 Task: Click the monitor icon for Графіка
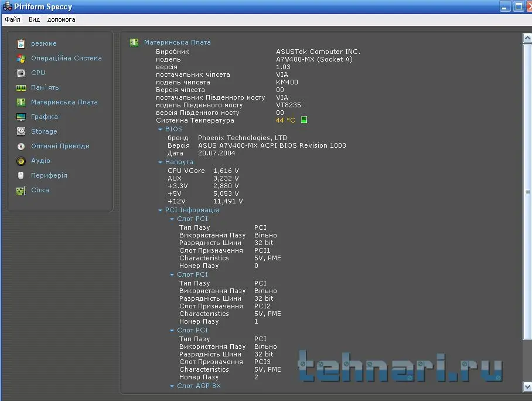tap(21, 117)
